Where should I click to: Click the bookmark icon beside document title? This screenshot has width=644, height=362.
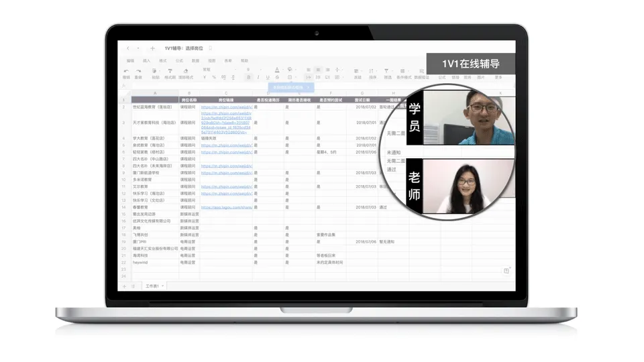click(210, 48)
